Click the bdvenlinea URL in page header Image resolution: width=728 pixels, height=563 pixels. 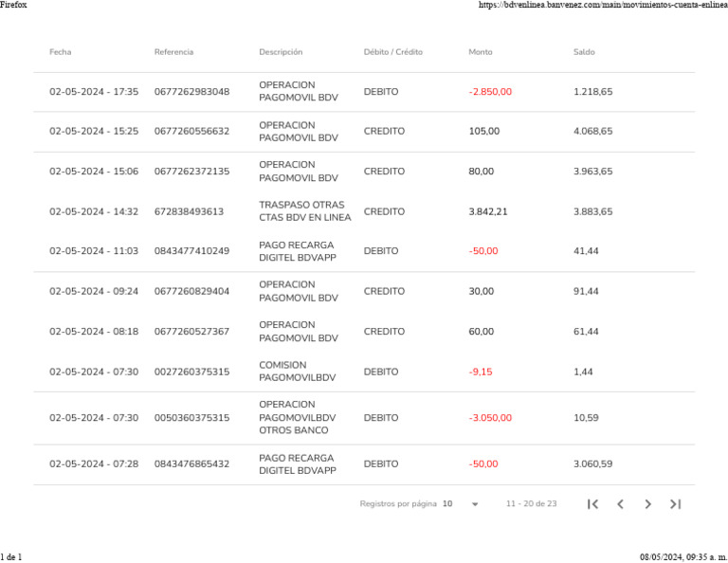point(603,5)
